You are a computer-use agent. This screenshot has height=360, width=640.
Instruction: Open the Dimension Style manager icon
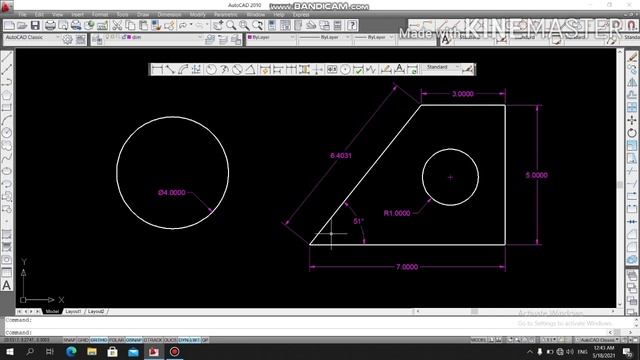468,69
